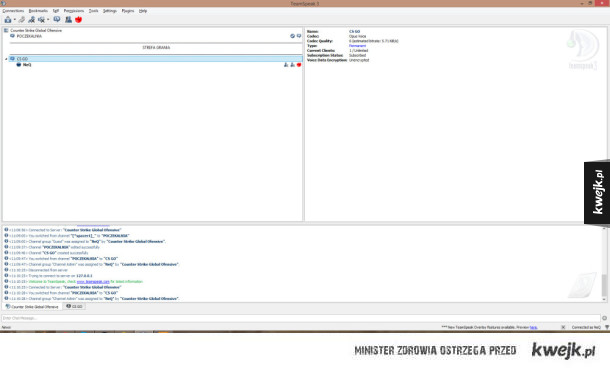Click the News label in status bar
Viewport: 610px width, 369px height.
click(6, 327)
